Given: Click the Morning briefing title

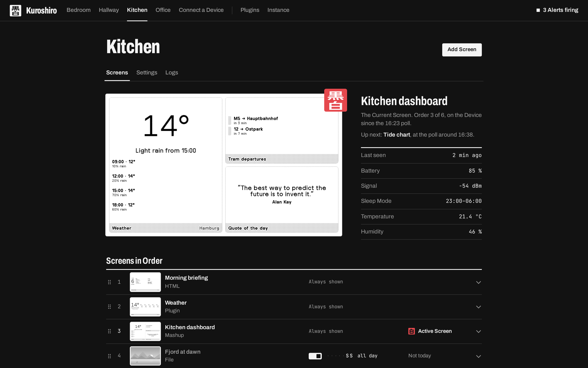Looking at the screenshot, I should point(186,278).
